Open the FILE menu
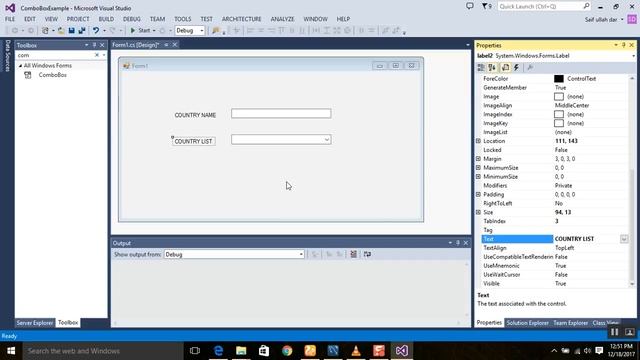Image resolution: width=640 pixels, height=360 pixels. click(10, 19)
